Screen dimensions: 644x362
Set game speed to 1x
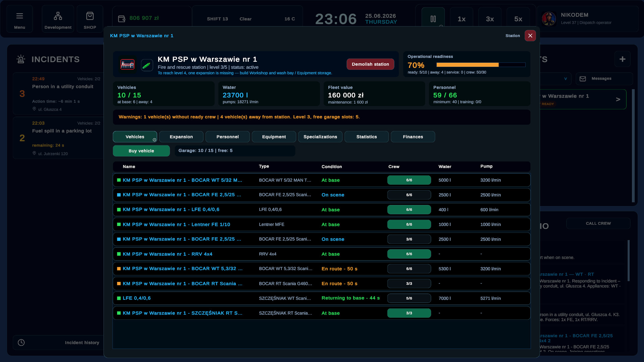(x=462, y=19)
